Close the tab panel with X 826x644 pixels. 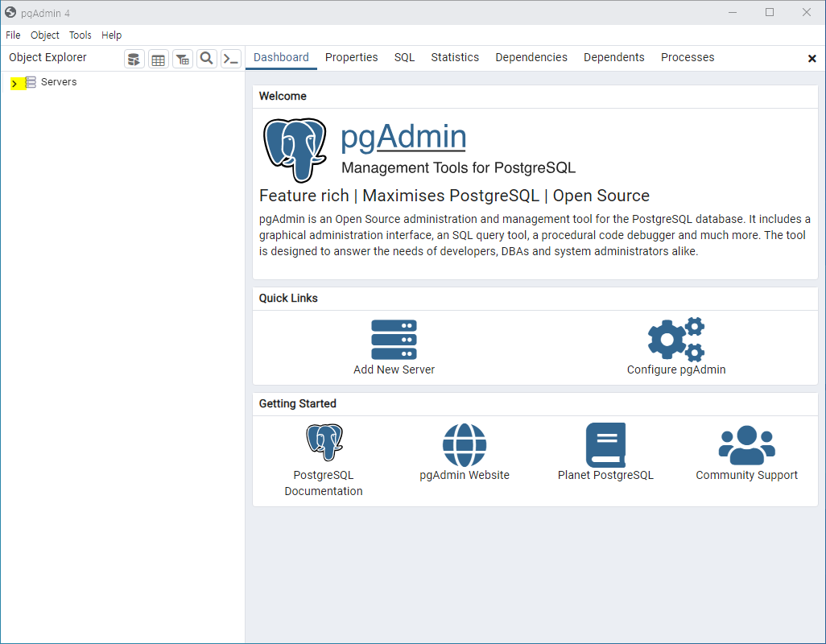[x=812, y=59]
